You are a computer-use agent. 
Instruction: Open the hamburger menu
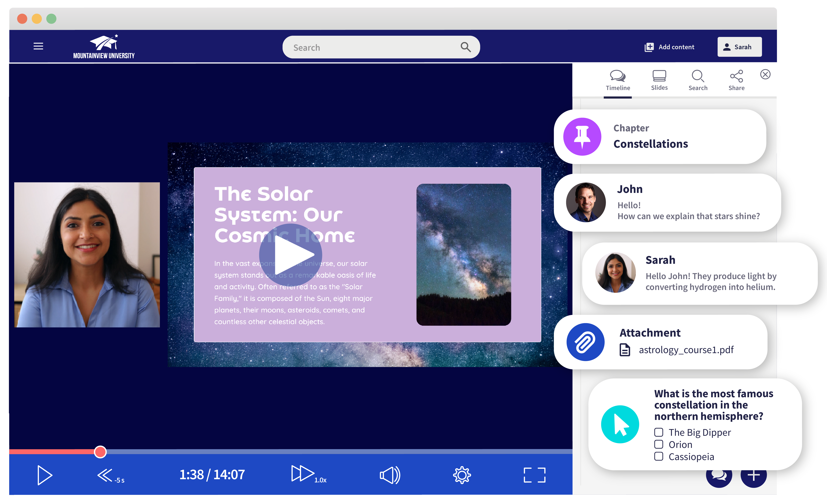click(x=38, y=46)
